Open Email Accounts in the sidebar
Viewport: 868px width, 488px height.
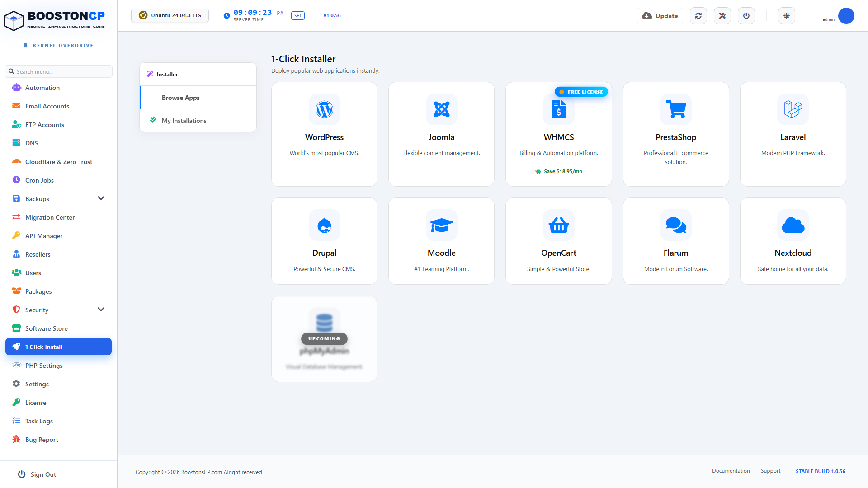[58, 106]
